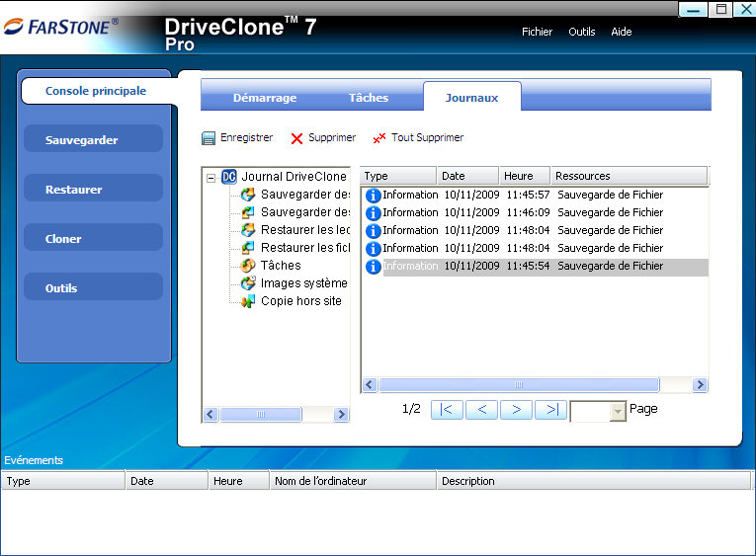Select log row with time 11:46:09
The image size is (756, 556).
pyautogui.click(x=536, y=212)
